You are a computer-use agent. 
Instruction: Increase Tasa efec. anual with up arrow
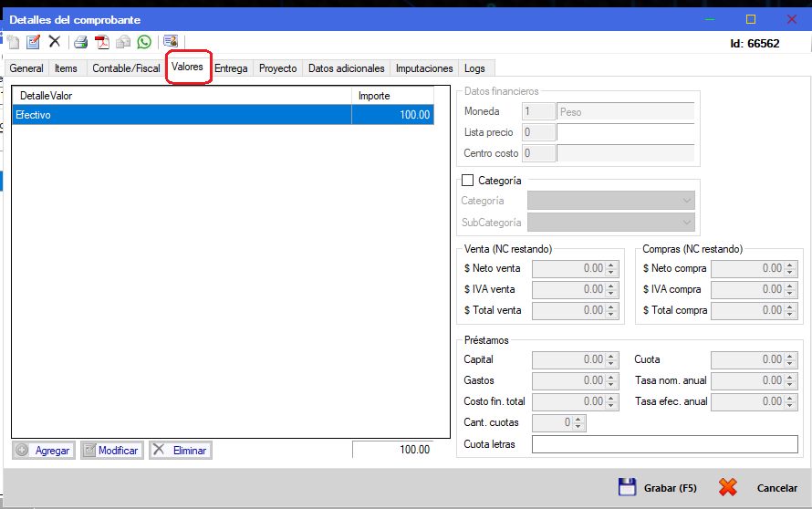coord(790,398)
